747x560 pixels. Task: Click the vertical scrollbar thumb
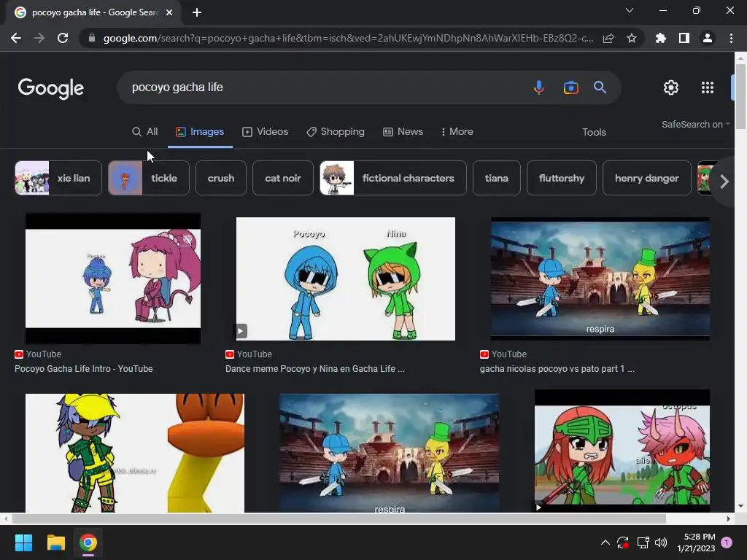point(740,96)
